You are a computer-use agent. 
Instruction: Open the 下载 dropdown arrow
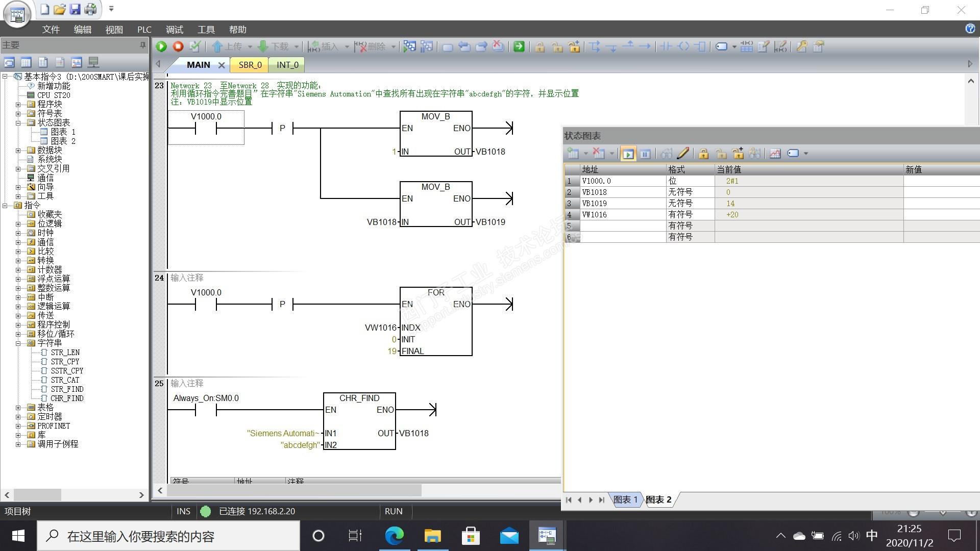click(x=296, y=47)
